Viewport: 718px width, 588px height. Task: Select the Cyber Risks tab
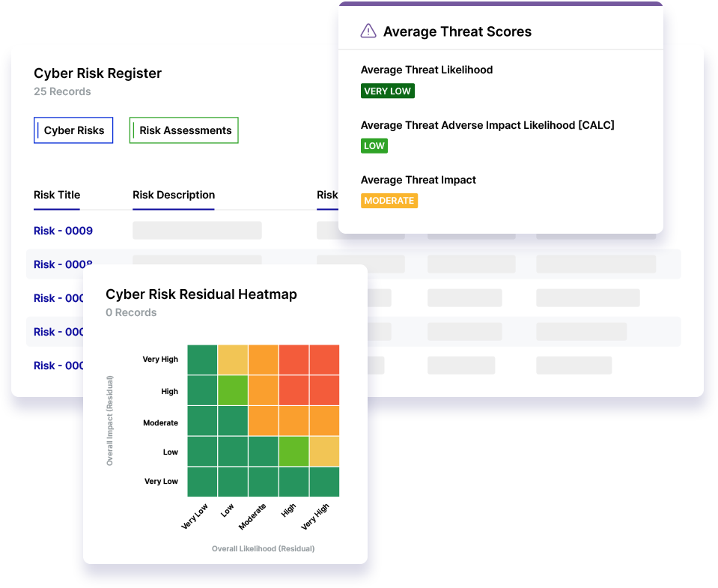(x=73, y=130)
